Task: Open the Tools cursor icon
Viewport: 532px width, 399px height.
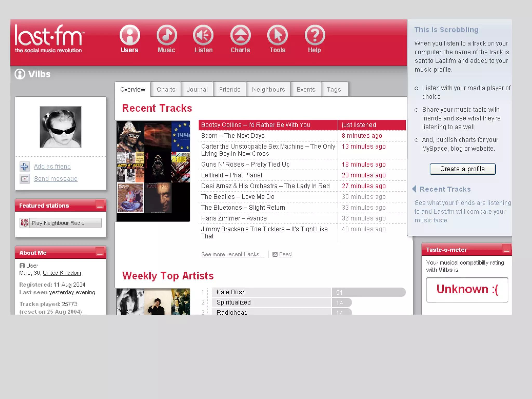Action: click(x=277, y=35)
